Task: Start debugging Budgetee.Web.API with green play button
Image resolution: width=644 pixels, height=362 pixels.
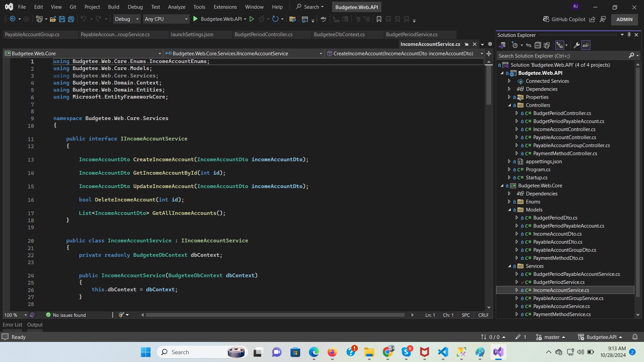Action: pyautogui.click(x=196, y=19)
